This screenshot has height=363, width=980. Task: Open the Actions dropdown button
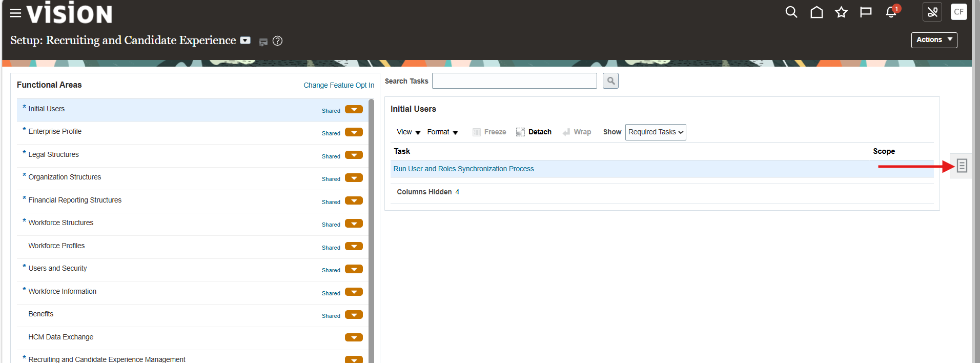coord(934,40)
